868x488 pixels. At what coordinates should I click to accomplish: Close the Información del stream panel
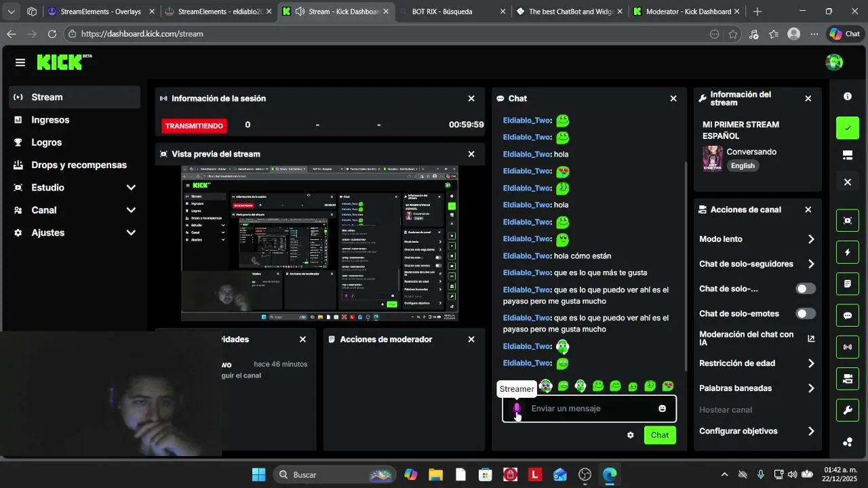pos(808,98)
